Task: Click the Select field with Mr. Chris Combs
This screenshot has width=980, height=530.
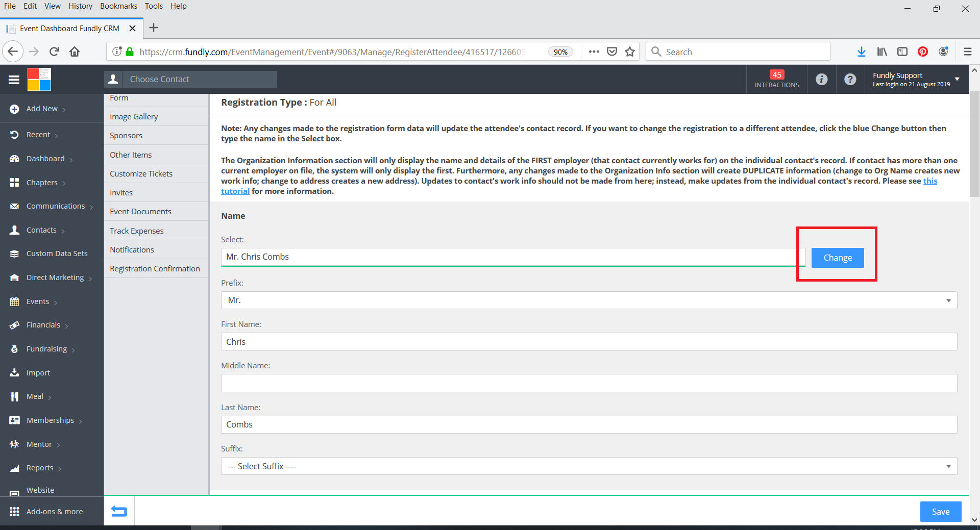Action: pyautogui.click(x=513, y=257)
